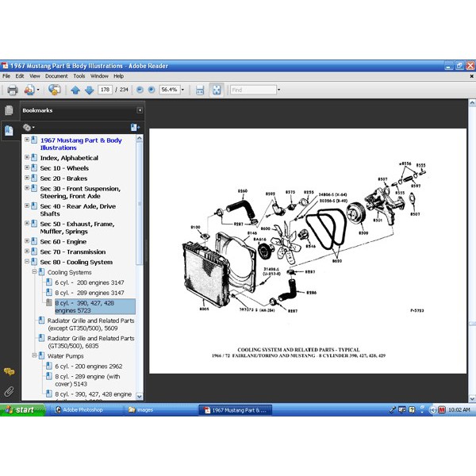Open the Bookmarks panel icon in sidebar
The height and width of the screenshot is (476, 476).
(9, 131)
